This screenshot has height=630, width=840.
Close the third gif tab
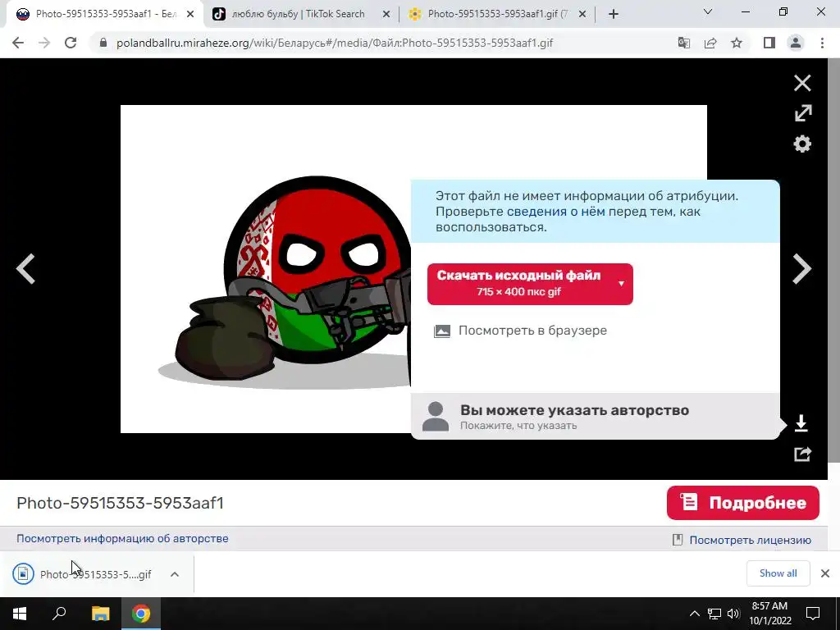[x=582, y=15]
